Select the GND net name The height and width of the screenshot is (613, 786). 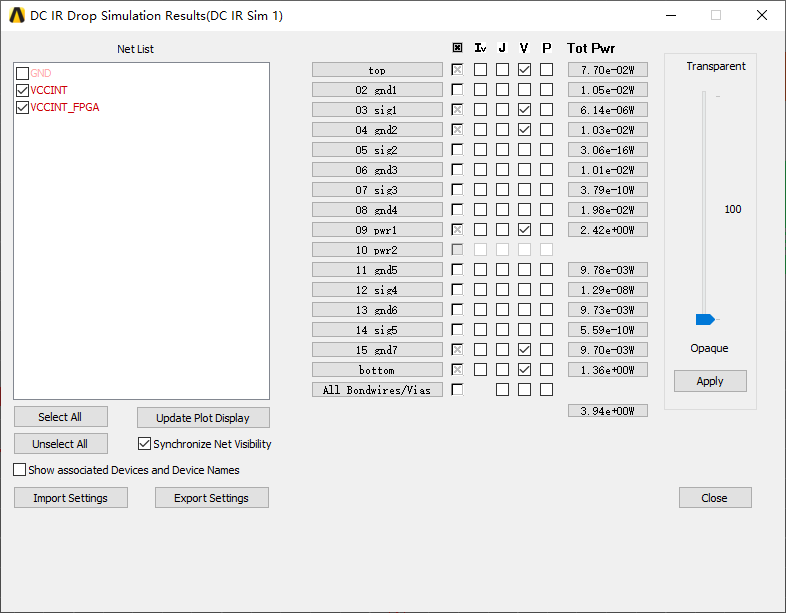(41, 73)
